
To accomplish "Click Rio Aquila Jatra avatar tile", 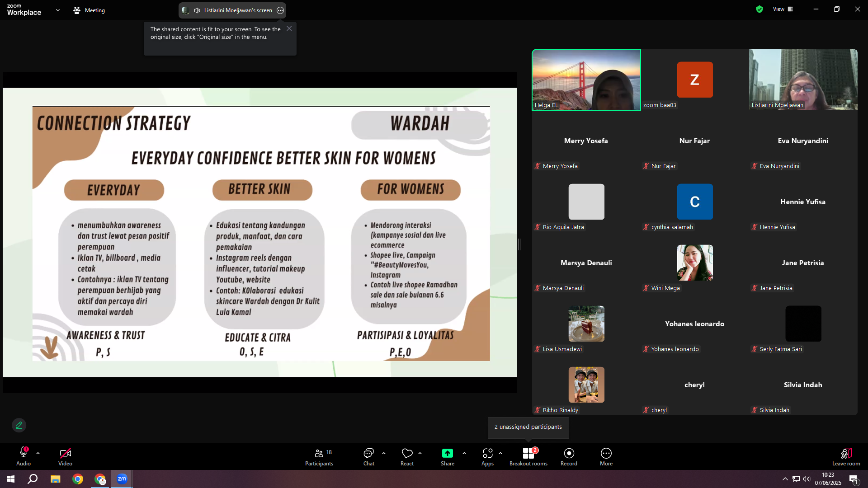I will pos(586,202).
